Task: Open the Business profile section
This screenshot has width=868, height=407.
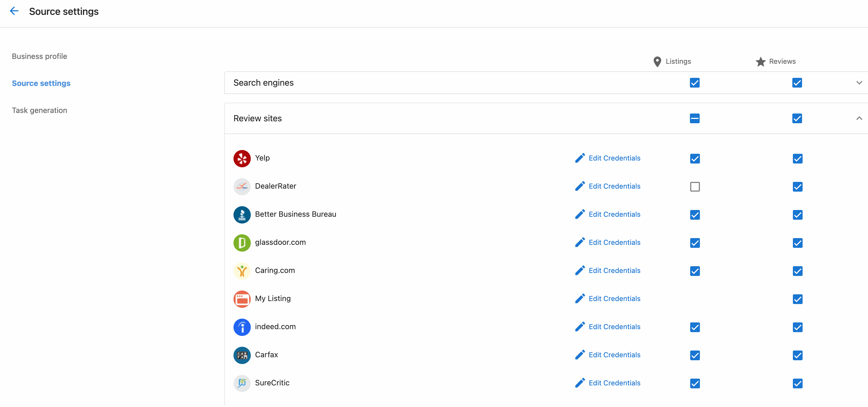Action: tap(39, 56)
